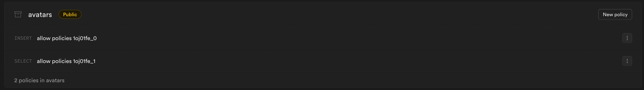This screenshot has width=644, height=90.
Task: Click the SELECT command label
Action: (x=23, y=61)
